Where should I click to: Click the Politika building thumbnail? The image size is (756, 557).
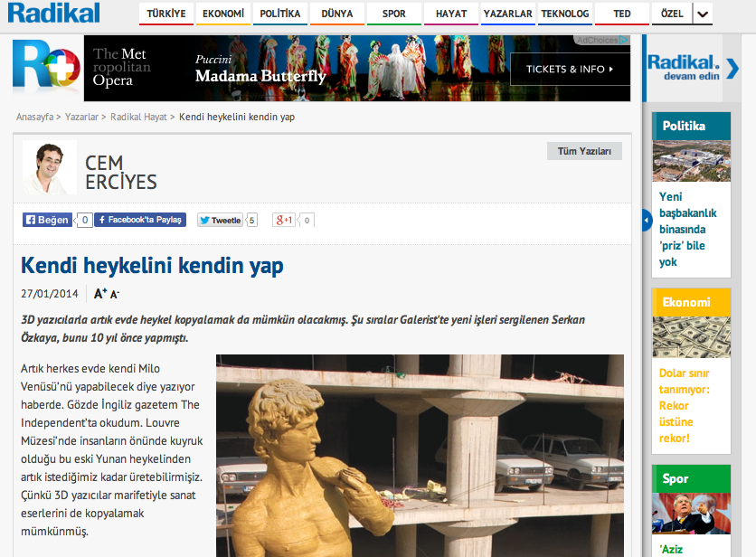[691, 161]
